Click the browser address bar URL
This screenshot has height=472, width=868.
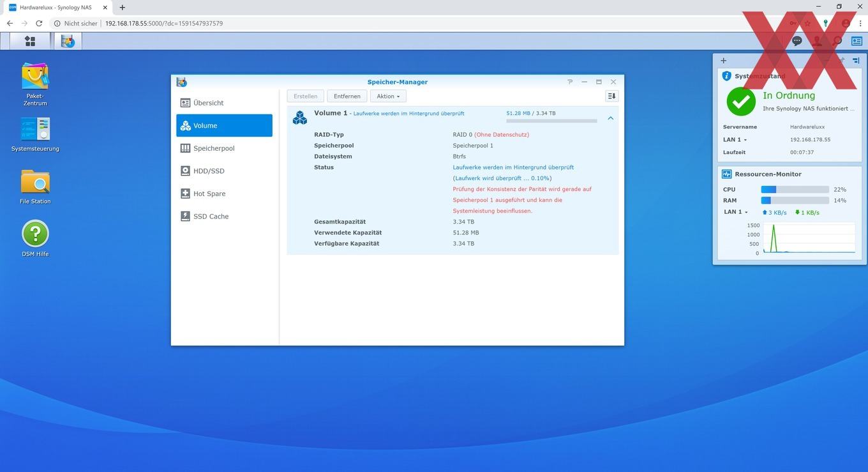pyautogui.click(x=164, y=23)
